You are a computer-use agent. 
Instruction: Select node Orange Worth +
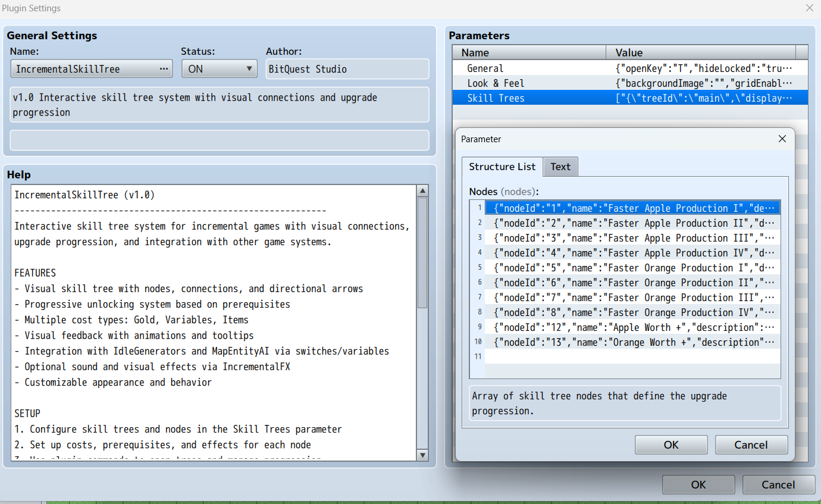[x=632, y=342]
